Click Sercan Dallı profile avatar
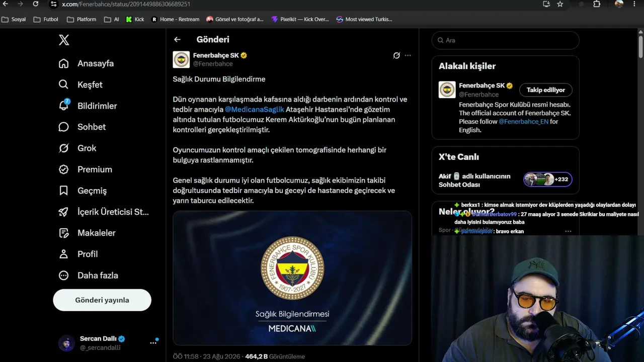The image size is (644, 362). click(67, 343)
